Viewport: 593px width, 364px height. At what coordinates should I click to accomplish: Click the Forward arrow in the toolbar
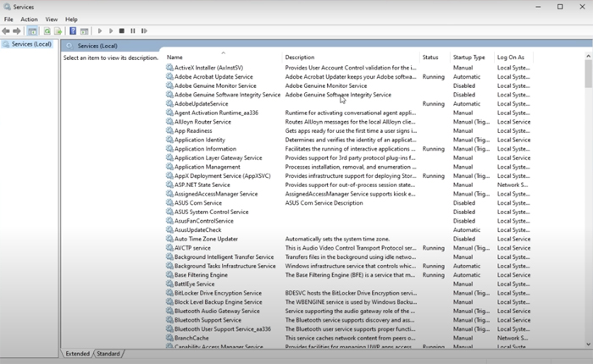[x=17, y=31]
